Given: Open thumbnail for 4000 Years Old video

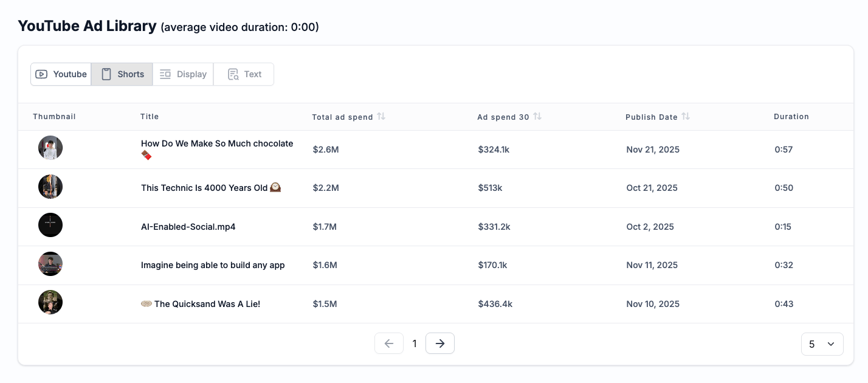Looking at the screenshot, I should pos(50,187).
